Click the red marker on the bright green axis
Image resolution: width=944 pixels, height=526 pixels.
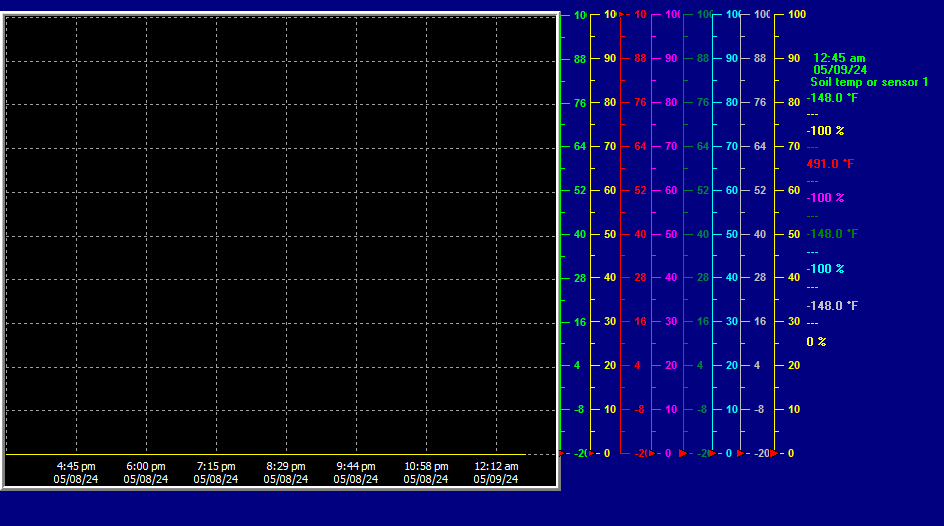coord(562,453)
